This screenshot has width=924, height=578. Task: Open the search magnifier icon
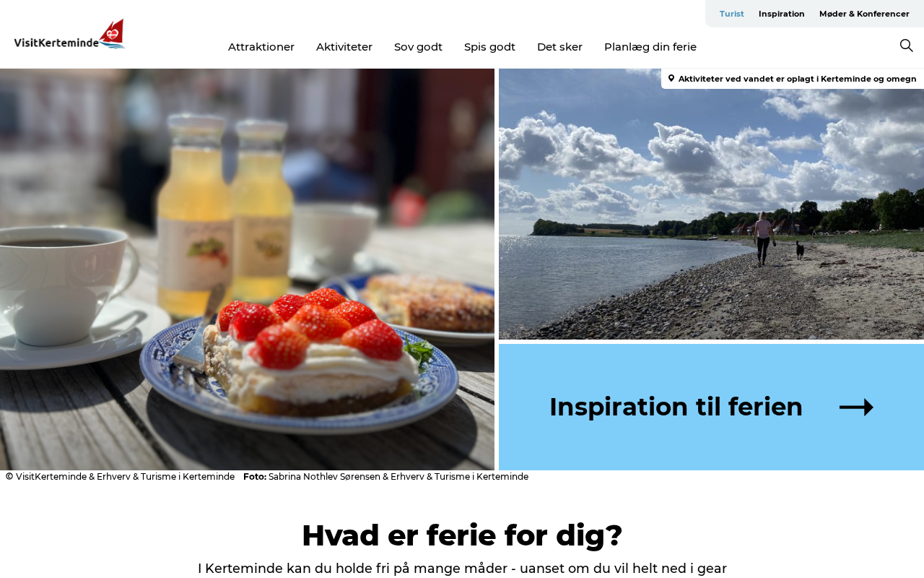click(906, 46)
